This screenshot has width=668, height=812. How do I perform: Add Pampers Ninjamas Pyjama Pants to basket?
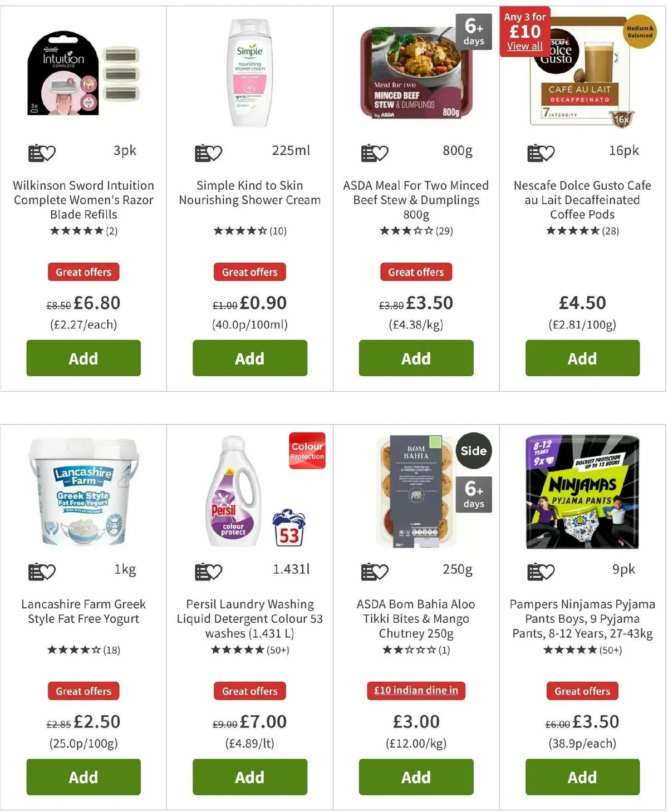(x=582, y=777)
